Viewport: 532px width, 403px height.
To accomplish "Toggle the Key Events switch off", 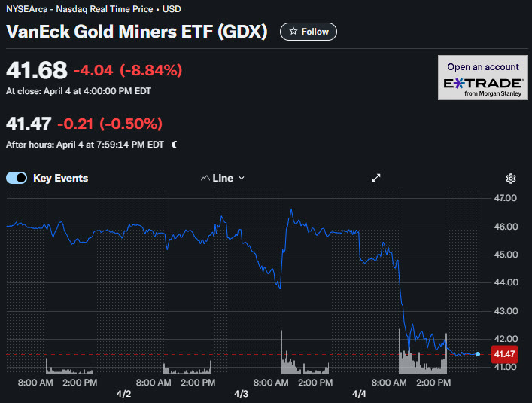I will (x=17, y=179).
